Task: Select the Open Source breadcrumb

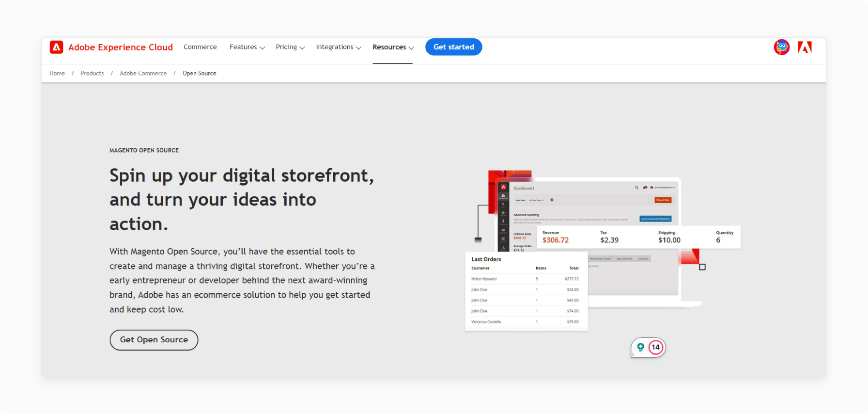Action: click(x=199, y=73)
